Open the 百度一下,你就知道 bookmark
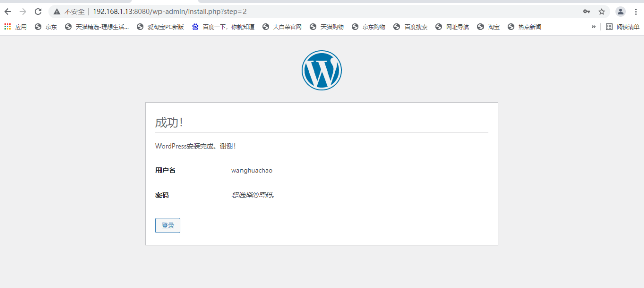Screen dimensions: 644x288 223,27
